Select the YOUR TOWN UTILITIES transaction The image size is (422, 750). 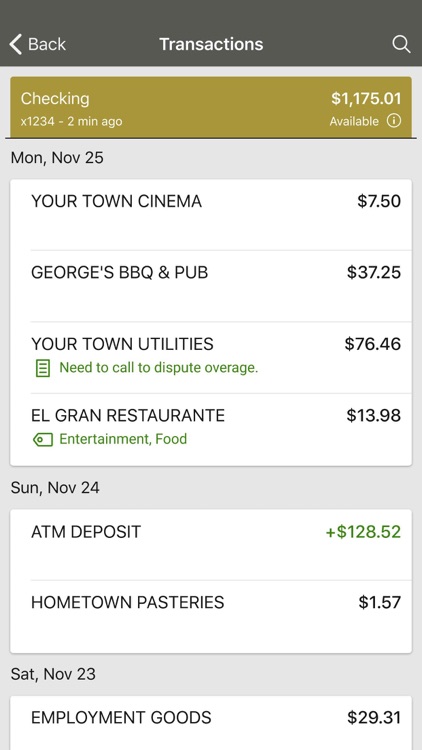click(211, 357)
